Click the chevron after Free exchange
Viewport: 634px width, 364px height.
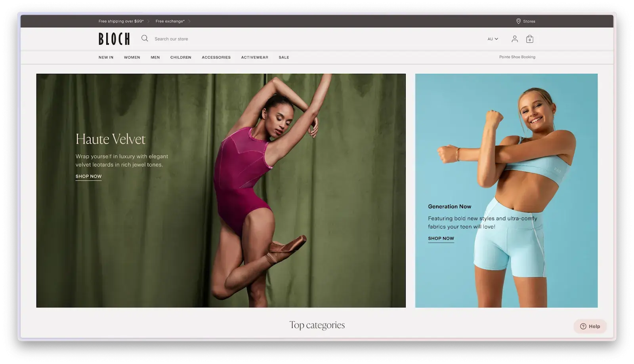(x=189, y=21)
